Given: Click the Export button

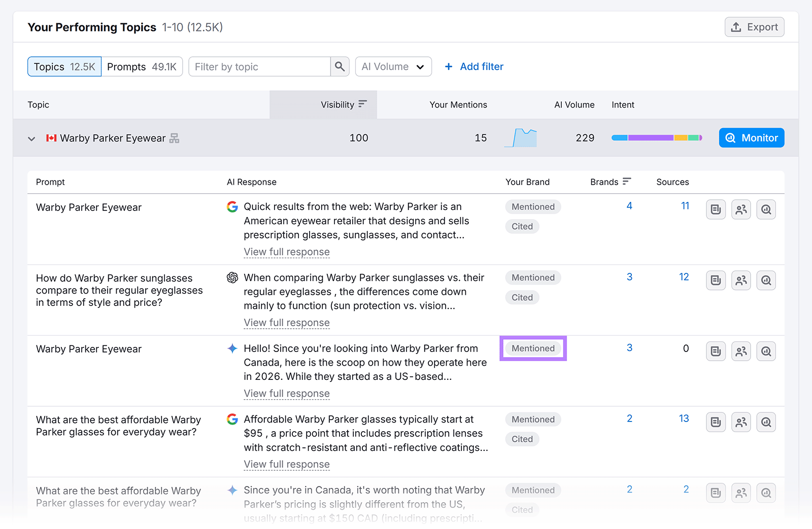Looking at the screenshot, I should 754,27.
